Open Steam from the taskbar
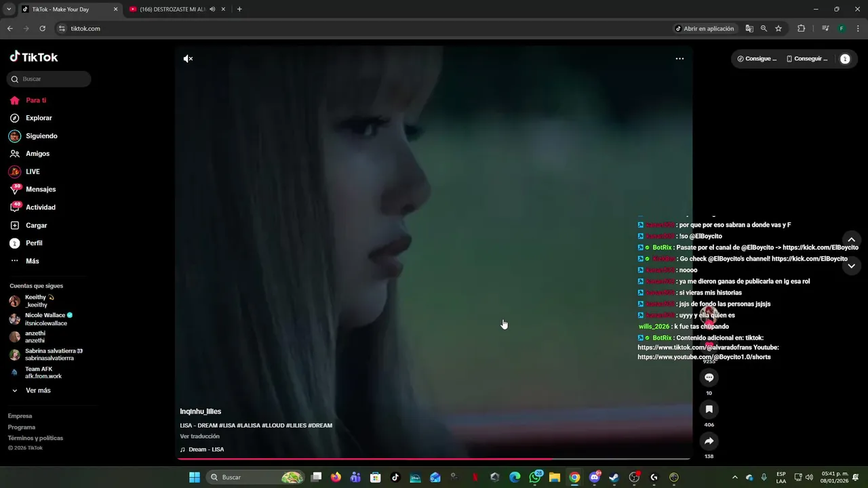868x488 pixels. click(x=614, y=477)
